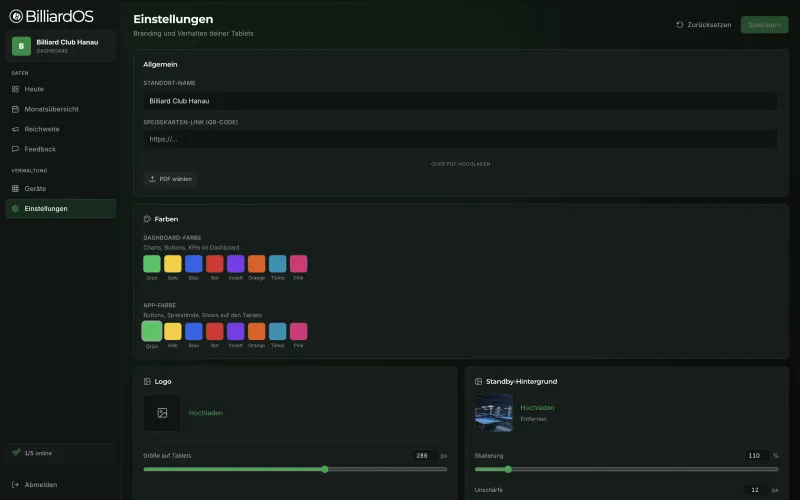Viewport: 800px width, 500px height.
Task: Select Einstellungen in the sidebar
Action: click(61, 208)
